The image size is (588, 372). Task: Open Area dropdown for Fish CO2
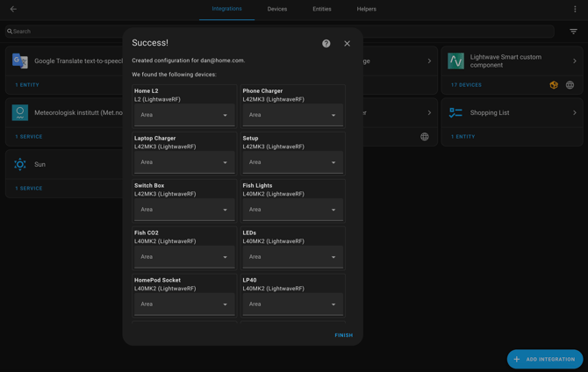point(184,256)
